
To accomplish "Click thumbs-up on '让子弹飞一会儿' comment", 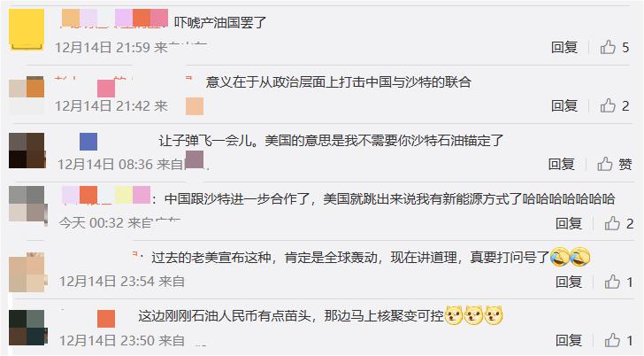I will (604, 164).
